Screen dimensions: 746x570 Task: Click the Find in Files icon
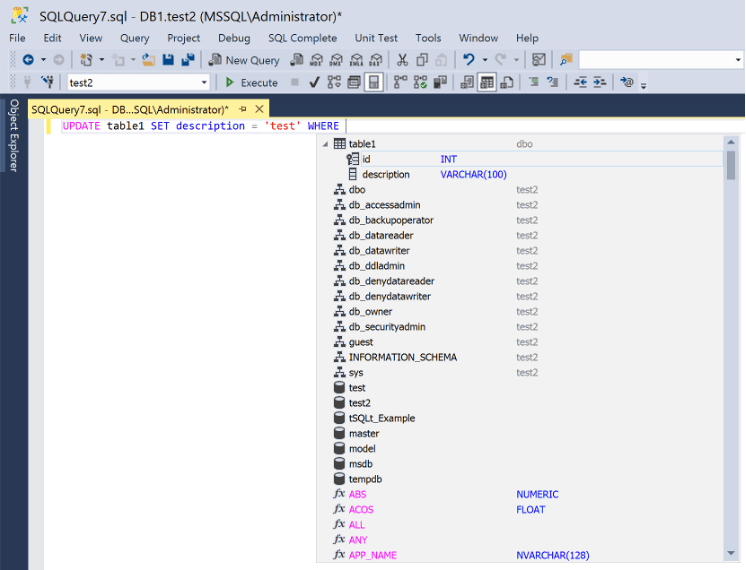(x=566, y=59)
